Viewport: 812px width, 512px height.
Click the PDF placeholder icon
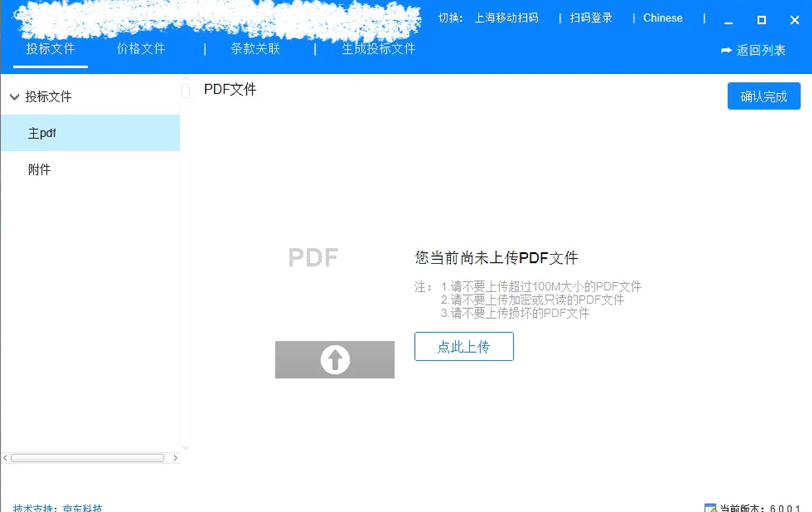point(313,257)
